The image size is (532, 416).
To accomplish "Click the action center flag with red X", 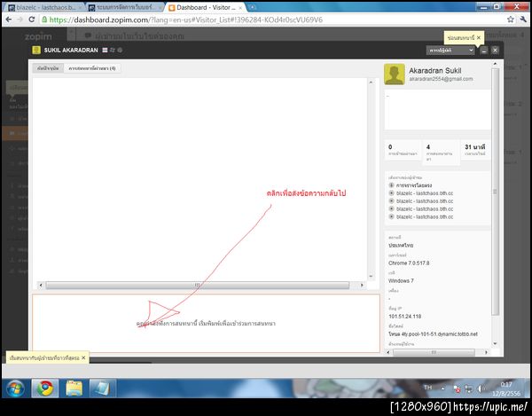I will point(457,389).
